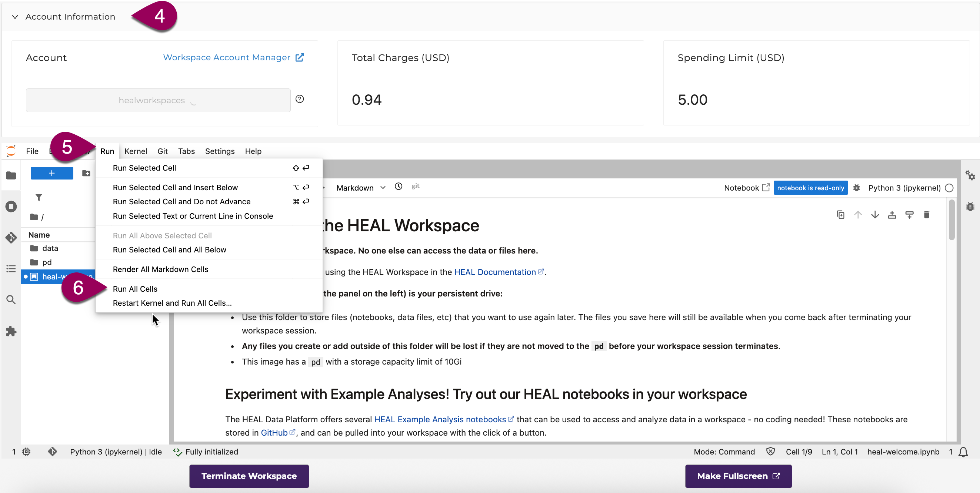Choose Run All Cells
980x493 pixels.
click(209, 289)
